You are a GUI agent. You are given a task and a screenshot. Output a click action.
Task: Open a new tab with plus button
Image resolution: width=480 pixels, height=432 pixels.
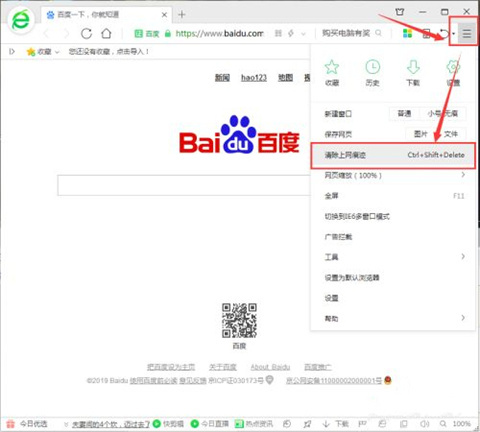[182, 15]
